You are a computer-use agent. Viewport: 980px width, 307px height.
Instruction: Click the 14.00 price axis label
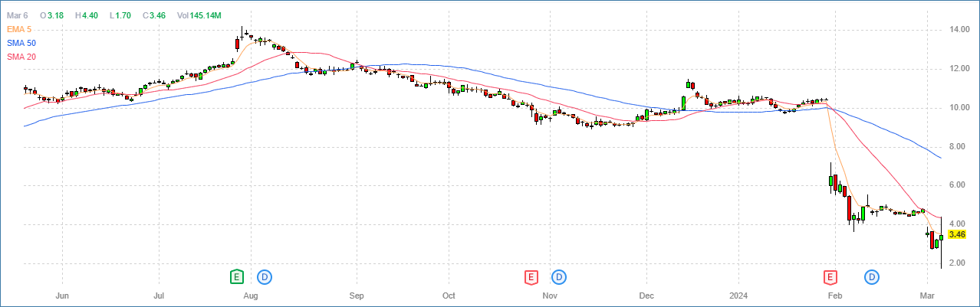point(960,30)
